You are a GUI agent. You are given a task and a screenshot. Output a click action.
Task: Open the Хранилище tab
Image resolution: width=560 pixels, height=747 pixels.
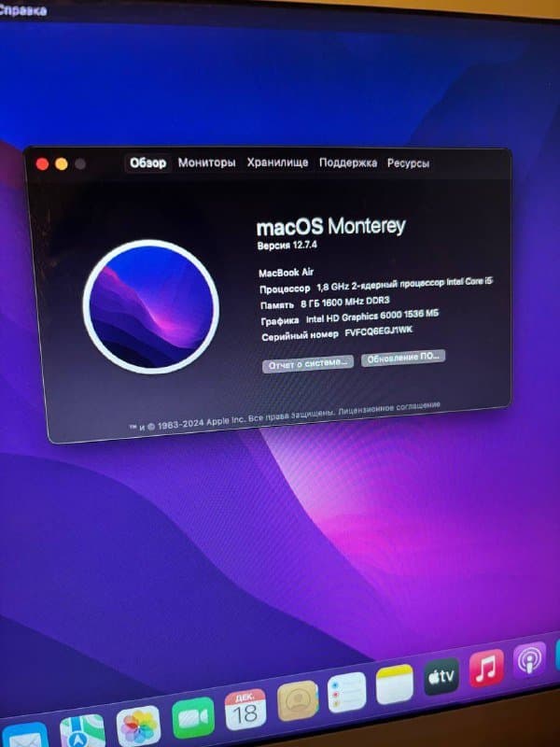point(277,162)
